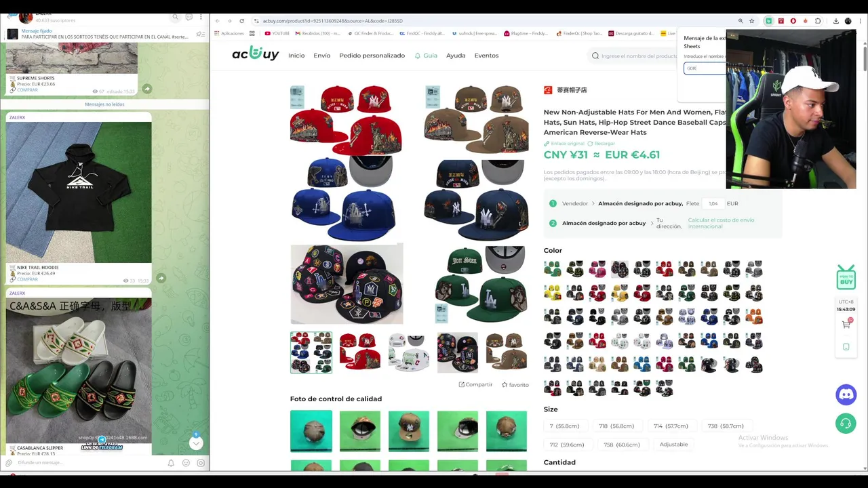Open the Inicio menu item
The height and width of the screenshot is (488, 868).
(x=296, y=56)
